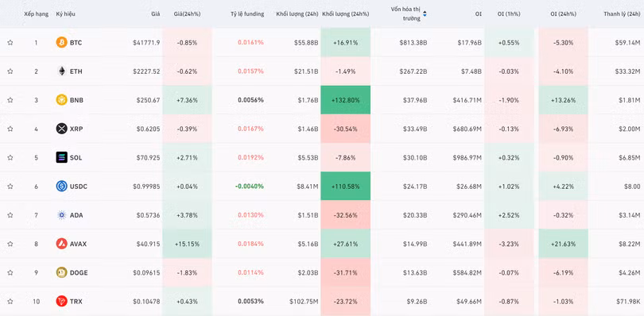Star TRX as a favorite
Viewport: 644px width, 316px height.
coord(10,301)
